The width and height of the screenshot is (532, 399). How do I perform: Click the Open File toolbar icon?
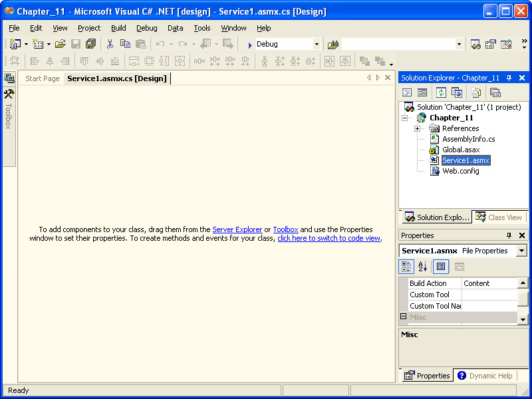point(60,44)
